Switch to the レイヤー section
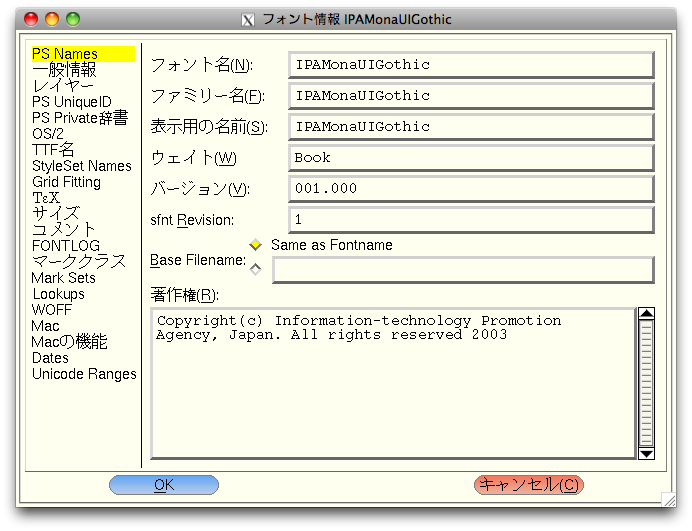692x531 pixels. click(63, 86)
